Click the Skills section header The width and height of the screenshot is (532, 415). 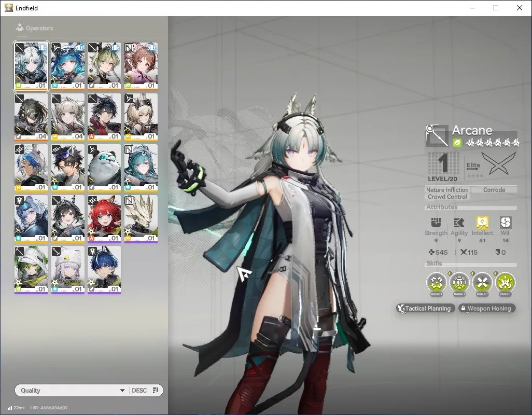434,264
